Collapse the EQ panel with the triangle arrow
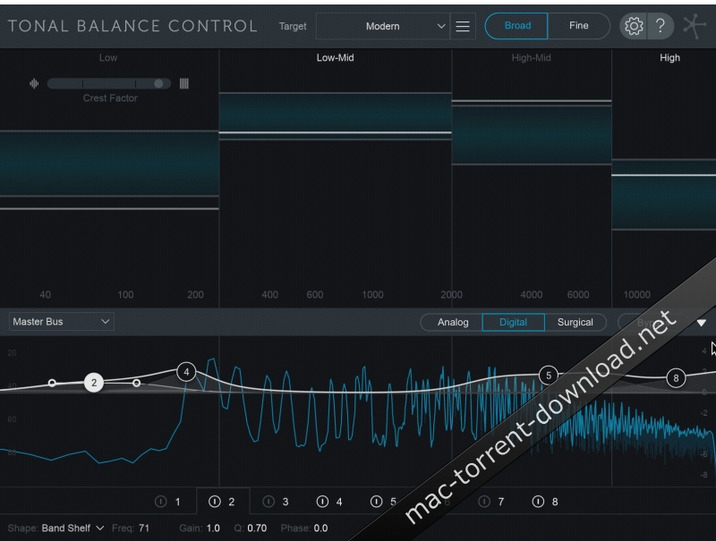The height and width of the screenshot is (541, 716). [701, 323]
